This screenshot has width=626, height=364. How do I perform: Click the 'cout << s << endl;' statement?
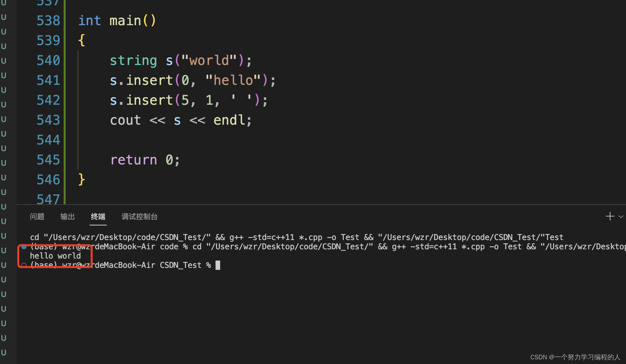coord(181,120)
